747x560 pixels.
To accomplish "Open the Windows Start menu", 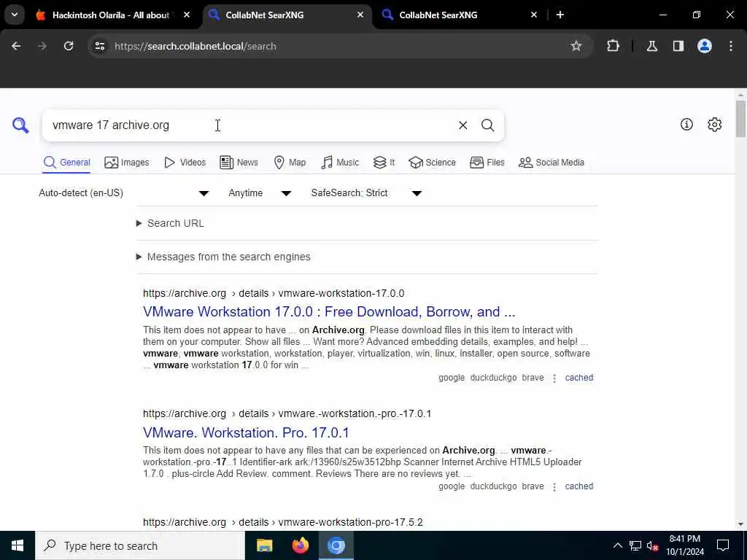I will click(x=18, y=545).
